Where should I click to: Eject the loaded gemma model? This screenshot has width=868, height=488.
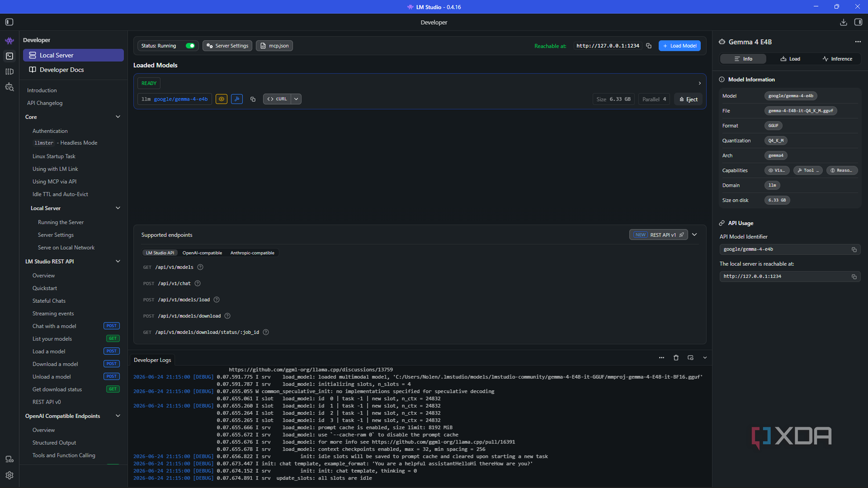(689, 99)
